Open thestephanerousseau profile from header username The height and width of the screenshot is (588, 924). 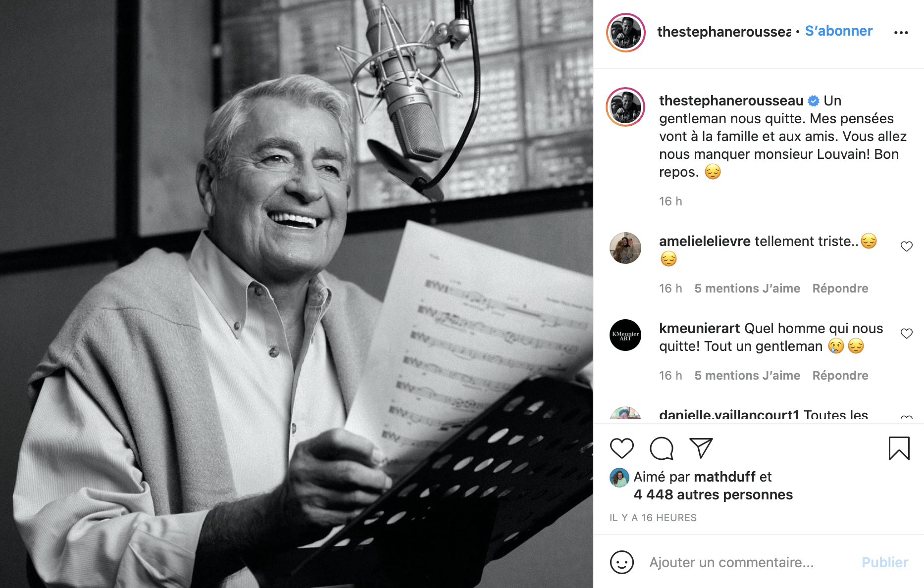723,32
